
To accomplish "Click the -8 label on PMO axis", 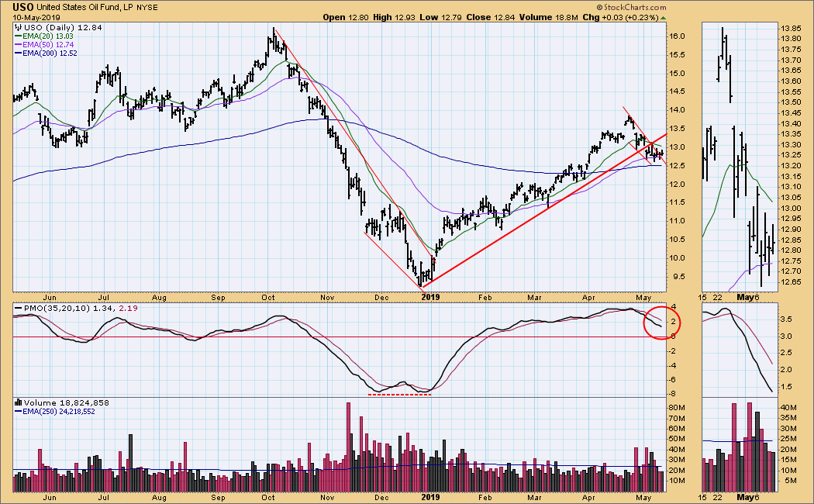I will point(673,394).
